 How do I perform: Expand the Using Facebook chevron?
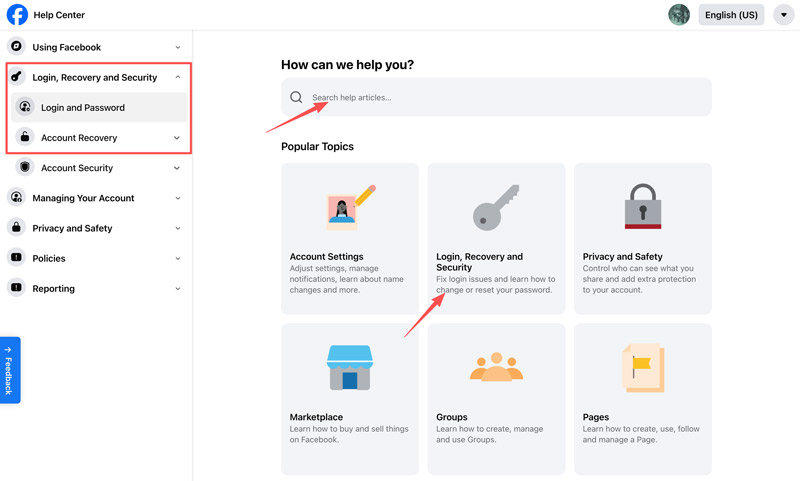(x=178, y=47)
